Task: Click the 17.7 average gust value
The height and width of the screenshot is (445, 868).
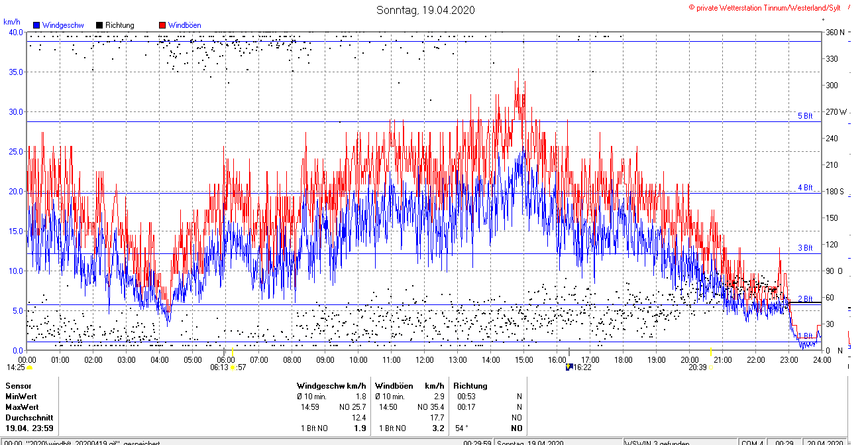Action: 437,418
